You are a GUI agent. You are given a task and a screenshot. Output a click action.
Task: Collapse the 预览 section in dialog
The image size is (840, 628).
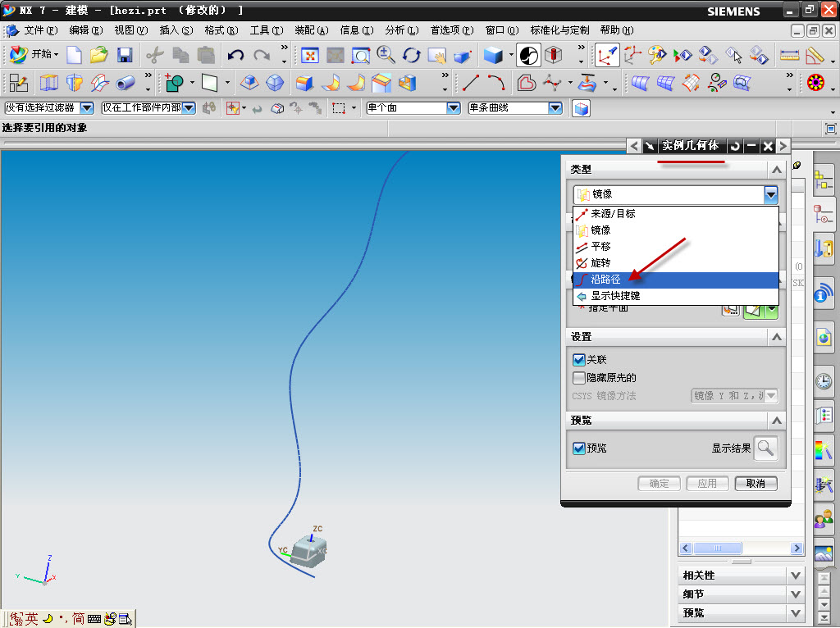[776, 421]
